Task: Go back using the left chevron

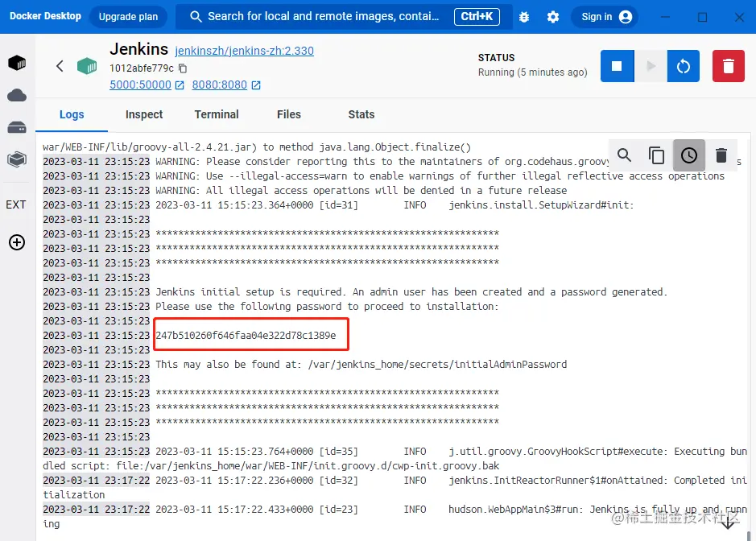Action: click(x=60, y=66)
